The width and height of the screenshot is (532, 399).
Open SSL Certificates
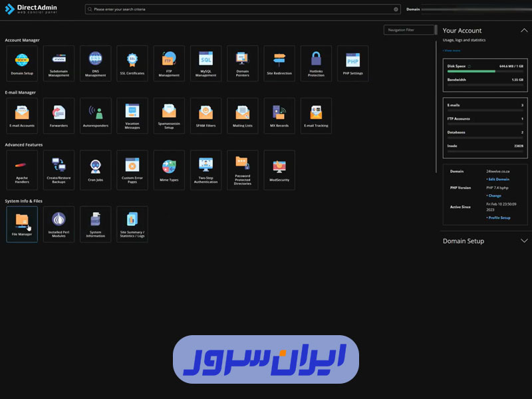click(132, 63)
